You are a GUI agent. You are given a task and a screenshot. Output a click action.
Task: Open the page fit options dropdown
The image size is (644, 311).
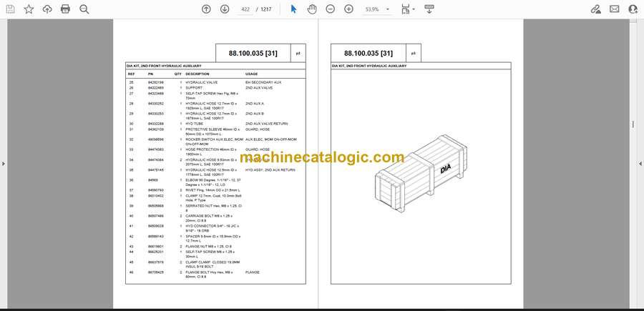pos(408,9)
